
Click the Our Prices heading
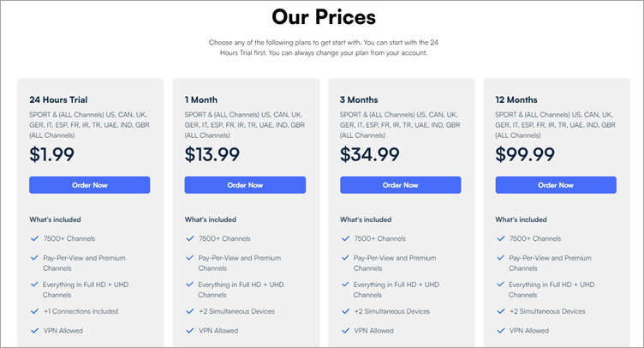pos(323,16)
